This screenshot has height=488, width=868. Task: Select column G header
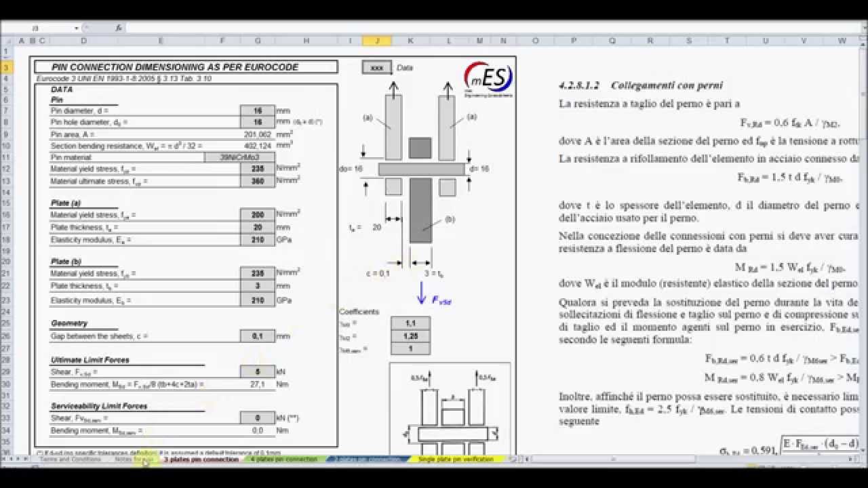point(258,41)
